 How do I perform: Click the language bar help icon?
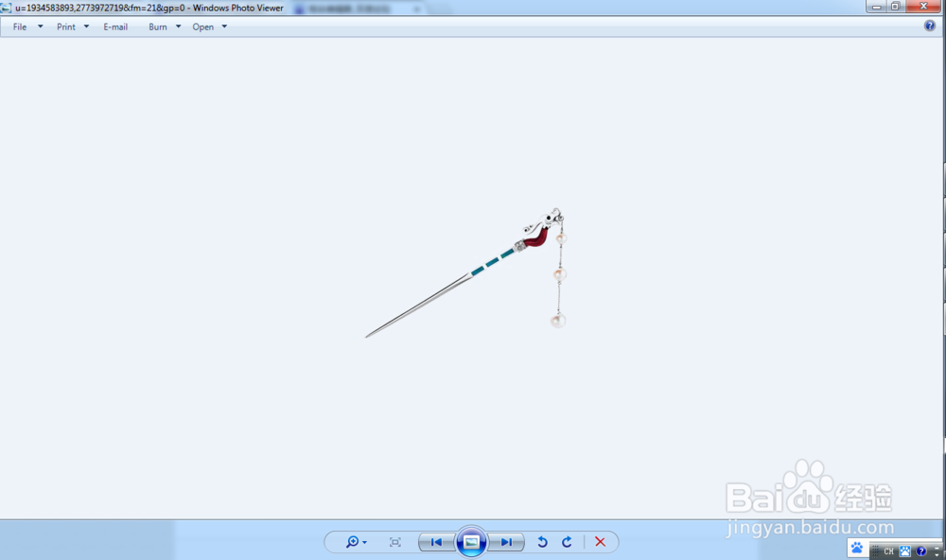click(x=920, y=551)
